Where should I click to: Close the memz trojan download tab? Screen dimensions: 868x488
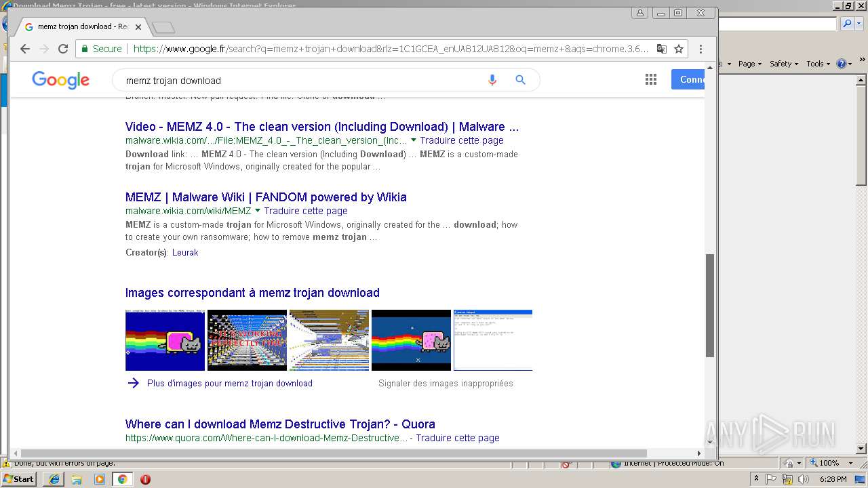pos(138,27)
